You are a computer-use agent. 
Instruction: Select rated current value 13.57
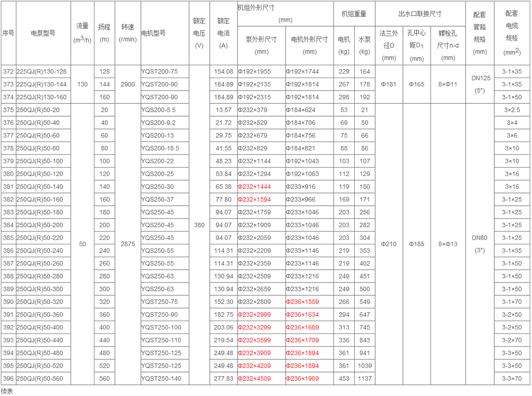coord(224,110)
